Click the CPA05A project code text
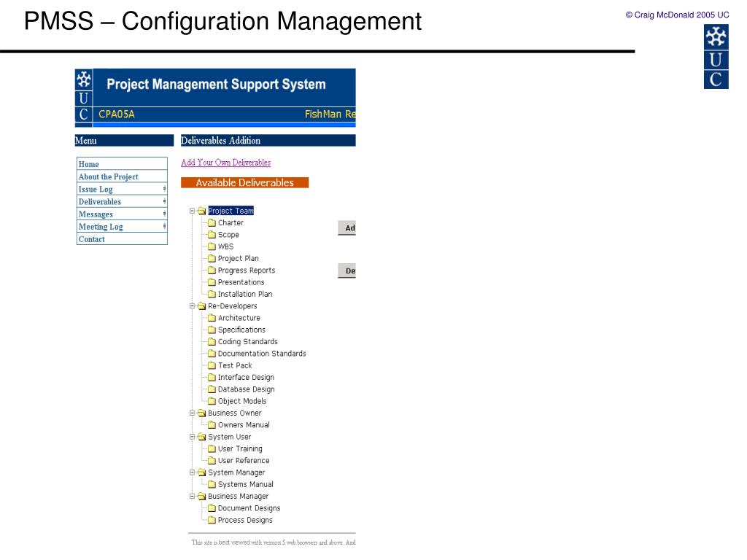The height and width of the screenshot is (560, 747). coord(117,114)
